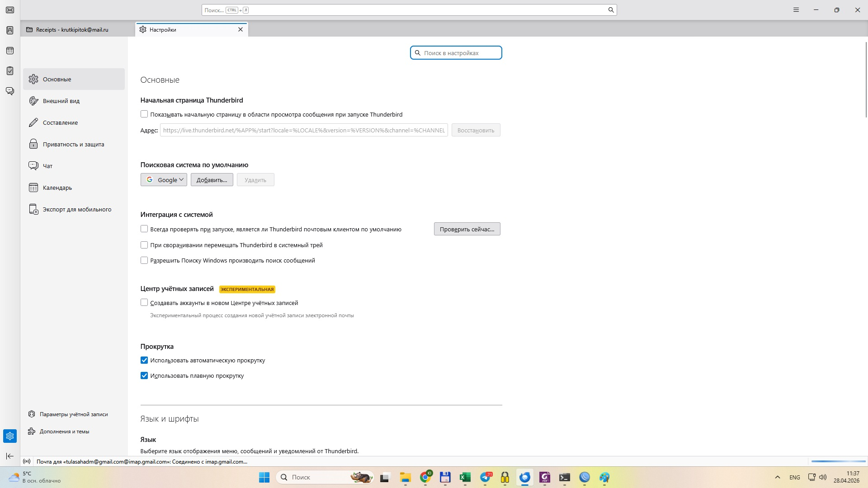Open the ENG keyboard language switcher
This screenshot has height=488, width=868.
794,477
